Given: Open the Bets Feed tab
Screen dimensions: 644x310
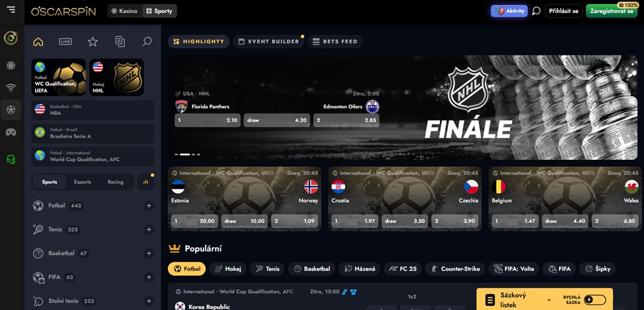Looking at the screenshot, I should (x=335, y=41).
